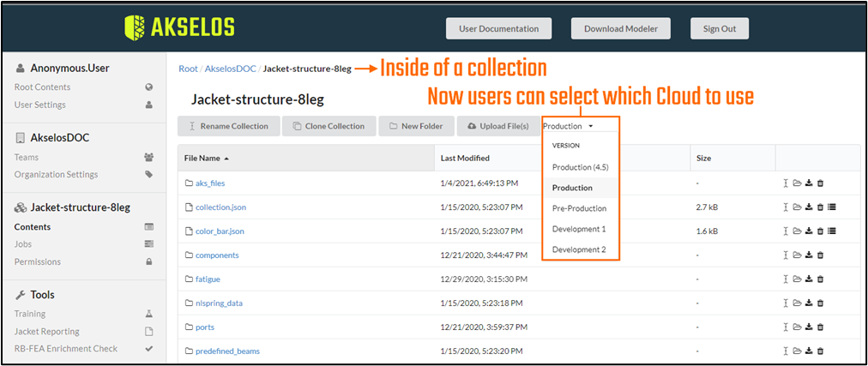Viewport: 868px width, 366px height.
Task: Click the move-folder icon for fatigue
Action: pos(797,279)
